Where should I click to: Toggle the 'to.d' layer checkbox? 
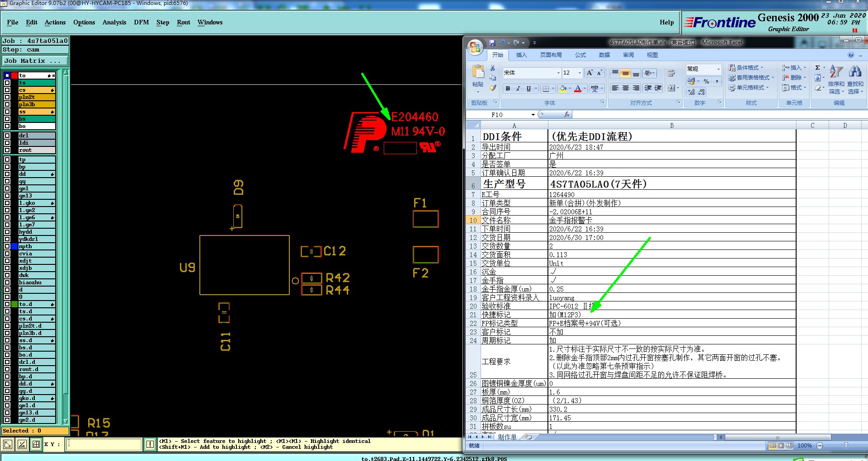pos(7,304)
